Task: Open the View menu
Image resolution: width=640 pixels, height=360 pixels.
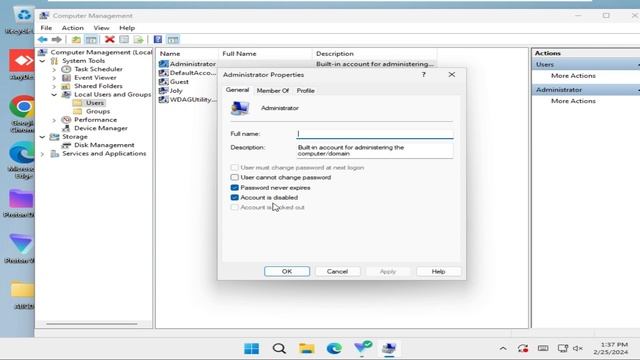Action: click(101, 28)
